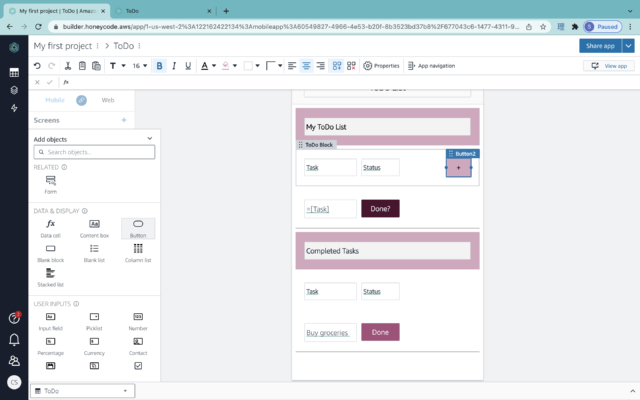Open the font size 16 dropdown
This screenshot has width=640, height=400.
[140, 66]
